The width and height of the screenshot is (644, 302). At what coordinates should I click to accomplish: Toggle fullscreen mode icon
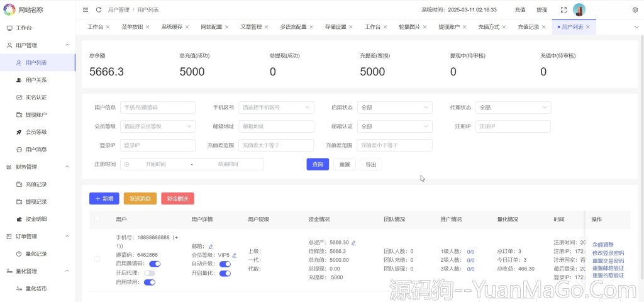point(563,10)
